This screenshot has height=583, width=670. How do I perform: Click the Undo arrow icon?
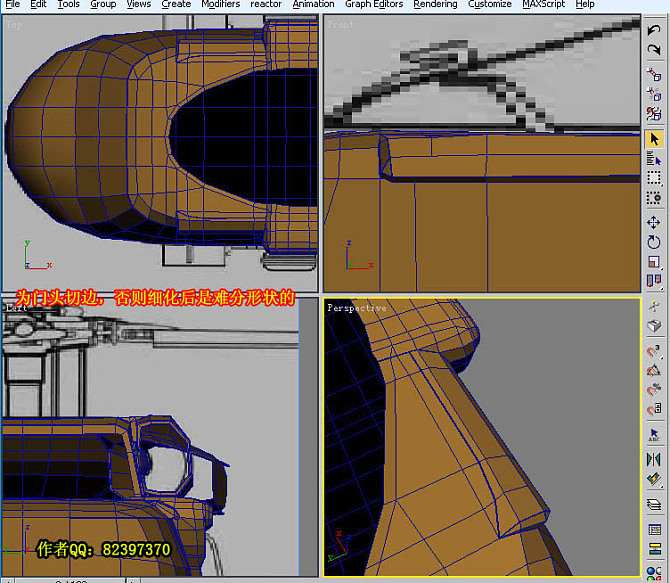653,30
